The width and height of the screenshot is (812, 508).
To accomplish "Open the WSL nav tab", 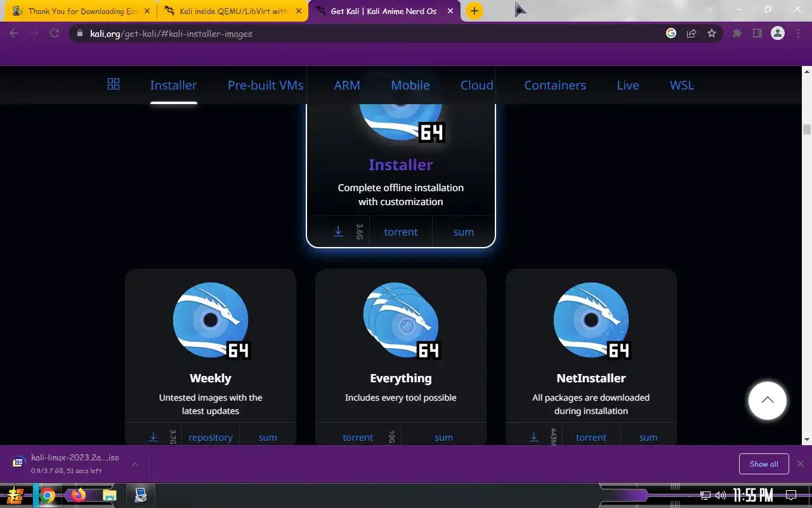I will 682,85.
